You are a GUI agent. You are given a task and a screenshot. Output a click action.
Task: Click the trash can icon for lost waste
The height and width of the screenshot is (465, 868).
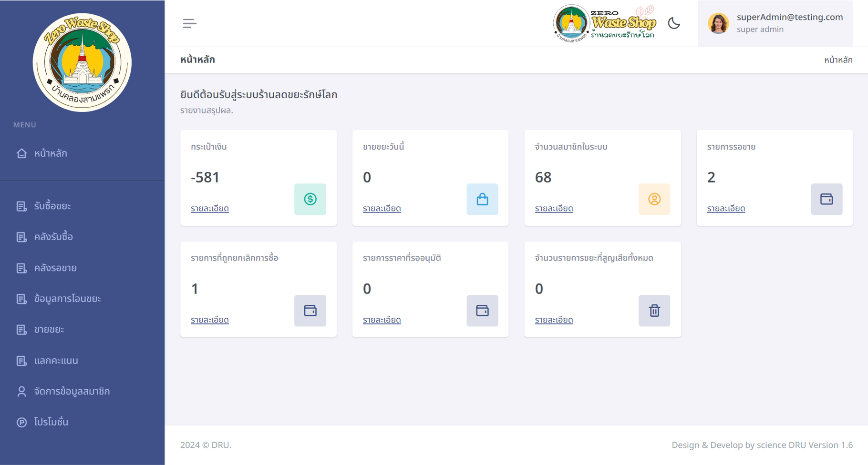coord(654,311)
